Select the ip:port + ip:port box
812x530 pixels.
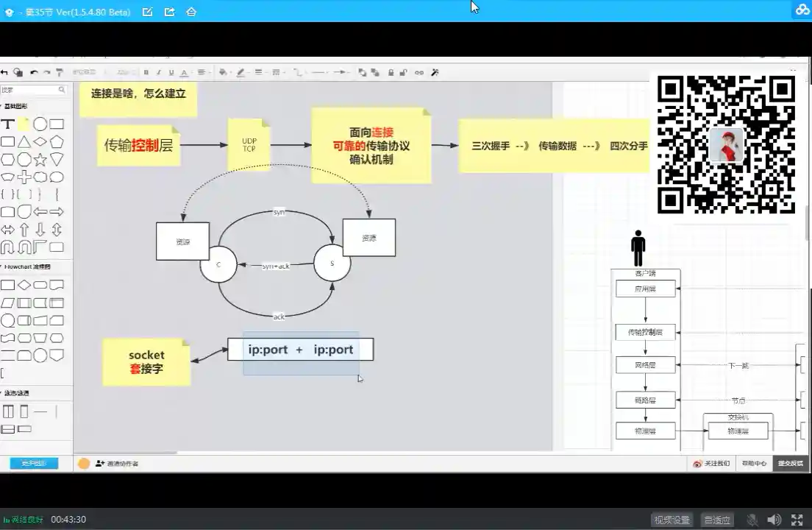[x=300, y=350]
